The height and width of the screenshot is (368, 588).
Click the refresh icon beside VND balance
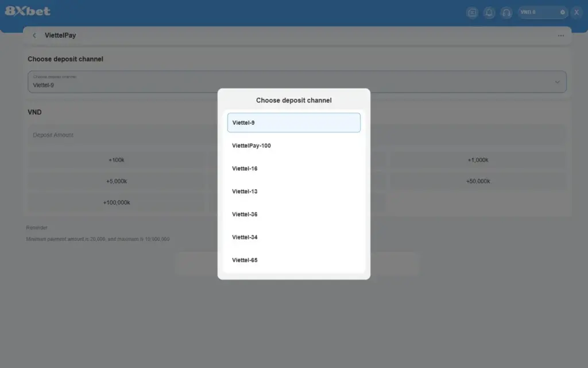coord(563,13)
